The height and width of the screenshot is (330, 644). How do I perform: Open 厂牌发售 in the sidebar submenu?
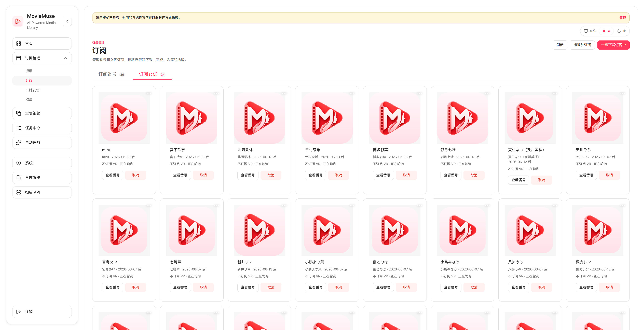click(32, 90)
